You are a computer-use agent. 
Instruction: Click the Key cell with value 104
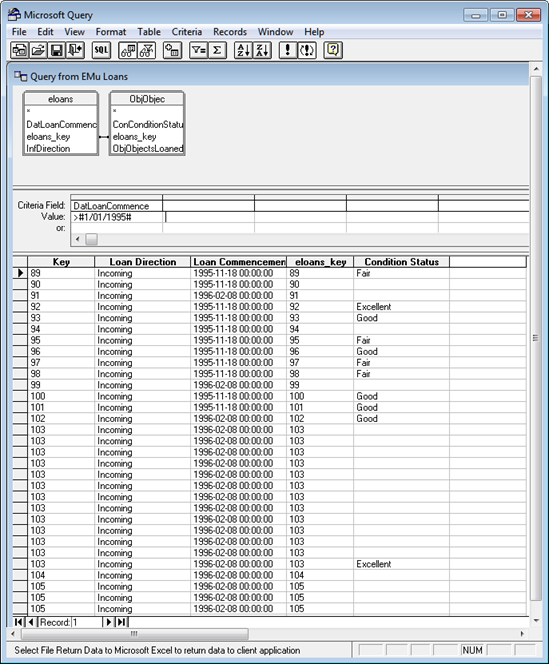pos(61,575)
